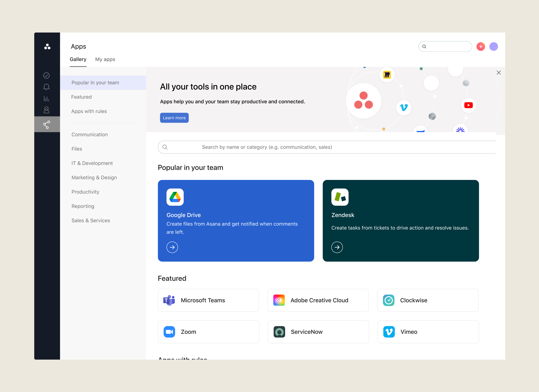Open the Communication category
Image resolution: width=539 pixels, height=392 pixels.
(x=90, y=134)
